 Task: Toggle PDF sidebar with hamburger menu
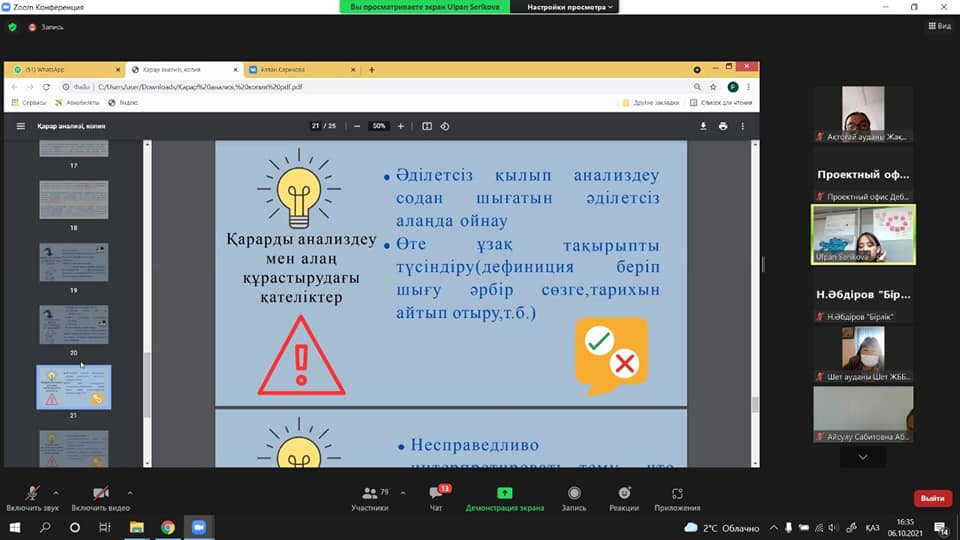point(20,126)
